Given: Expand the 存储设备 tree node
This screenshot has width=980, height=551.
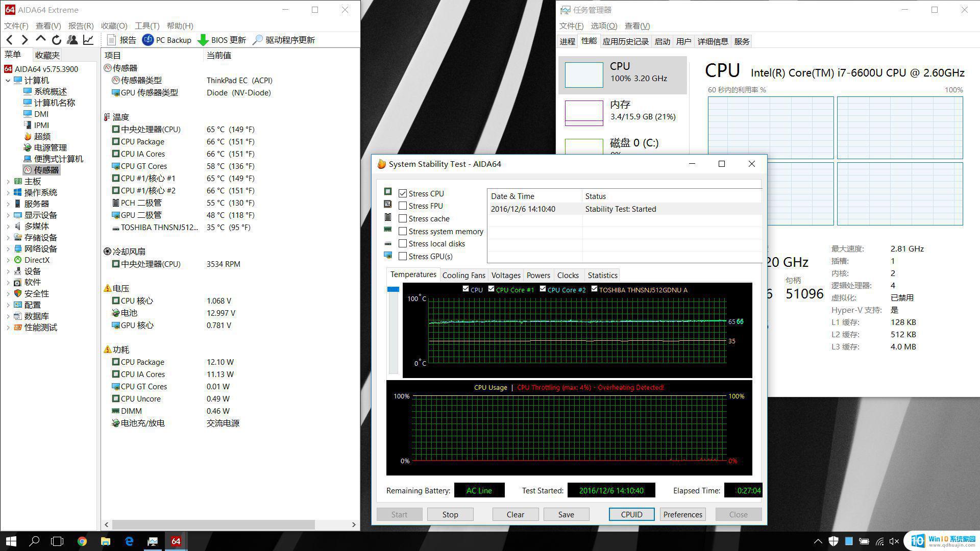Looking at the screenshot, I should click(8, 237).
